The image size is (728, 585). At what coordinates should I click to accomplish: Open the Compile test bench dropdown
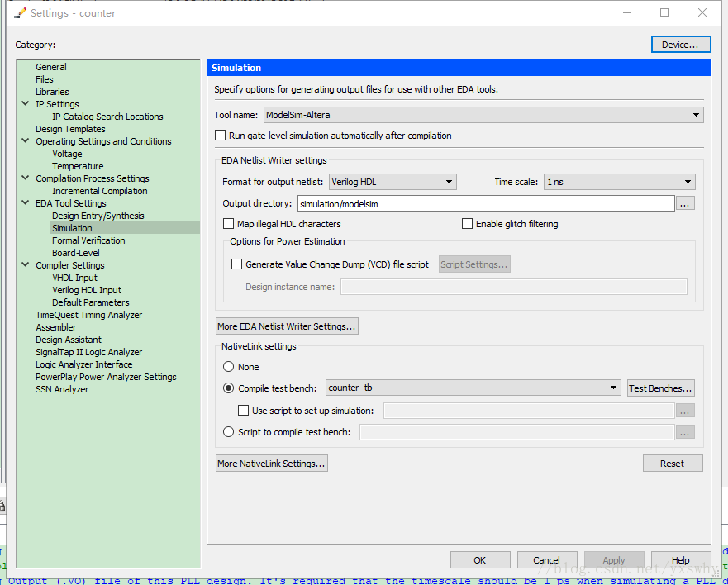(x=473, y=388)
